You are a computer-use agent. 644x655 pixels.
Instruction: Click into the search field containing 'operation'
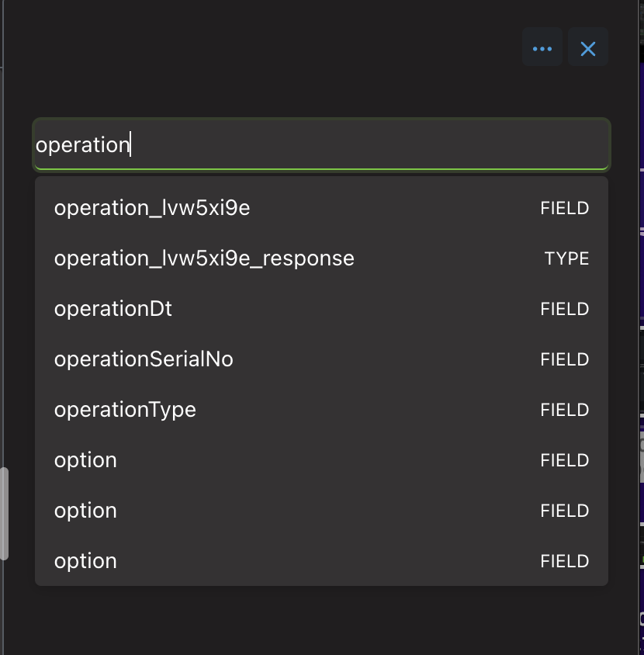pyautogui.click(x=321, y=144)
